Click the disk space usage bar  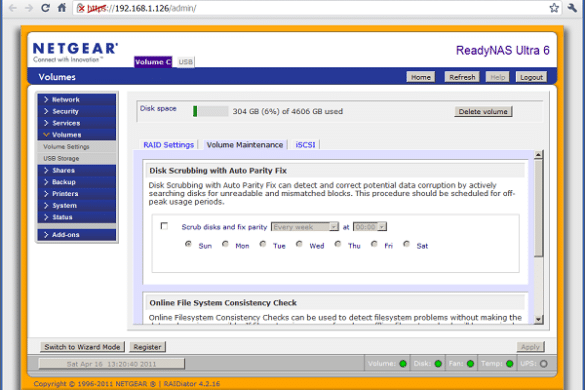coord(210,111)
